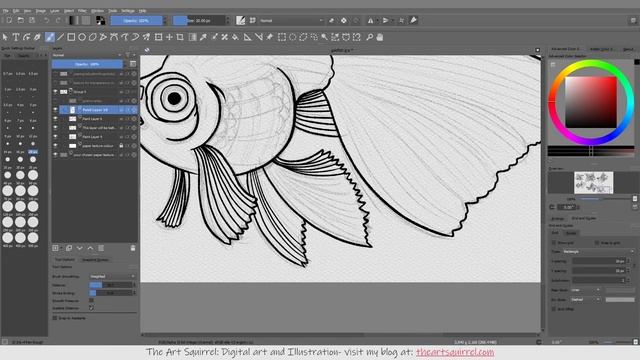Viewport: 640px width, 360px height.
Task: Open the File menu
Action: [5, 11]
